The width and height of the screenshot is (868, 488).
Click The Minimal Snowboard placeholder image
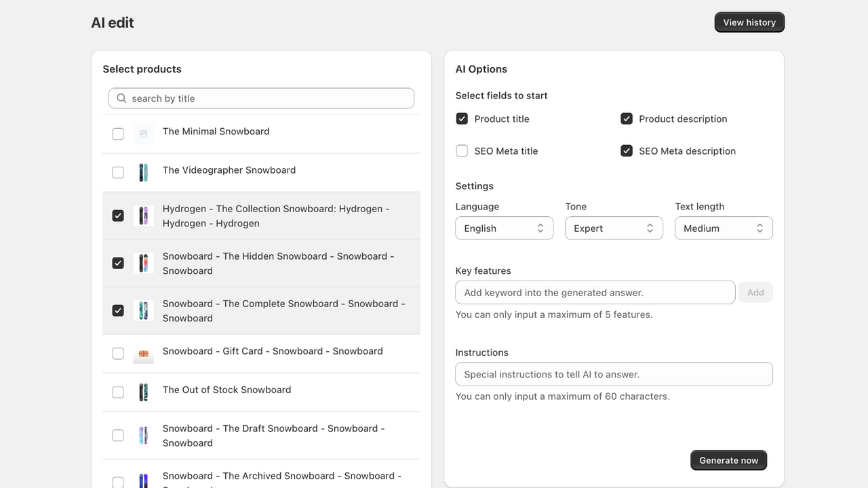point(143,134)
